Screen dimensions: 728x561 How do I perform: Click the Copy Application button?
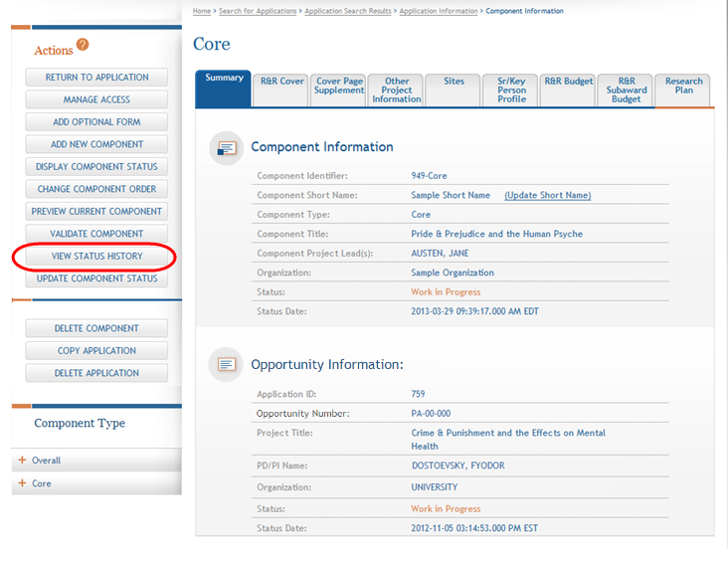[96, 351]
